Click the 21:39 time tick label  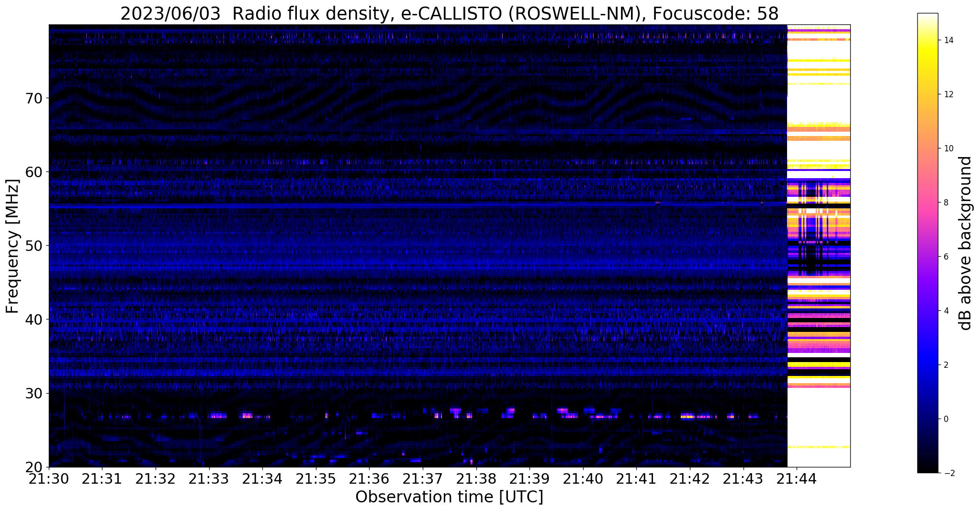tap(529, 478)
